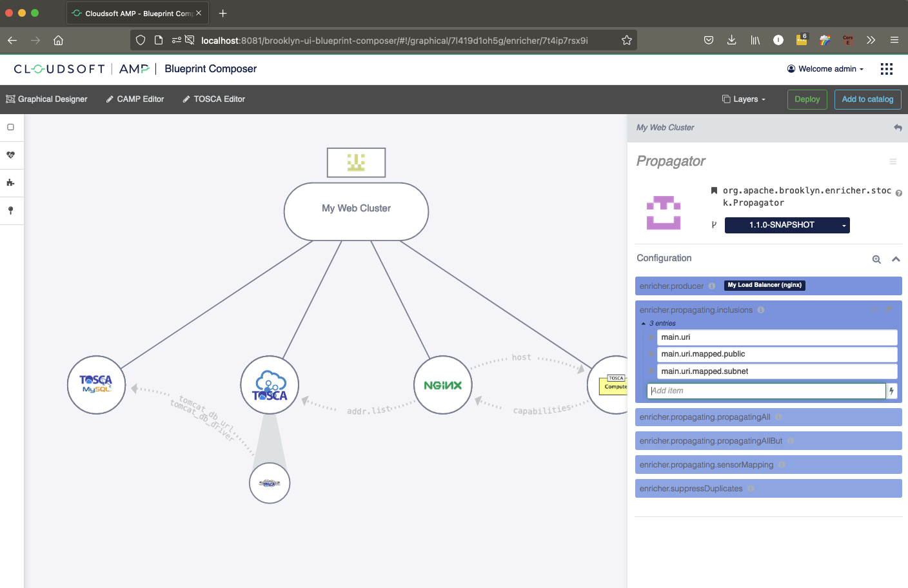
Task: Show info for enricher.propagating.inclusions
Action: (761, 310)
